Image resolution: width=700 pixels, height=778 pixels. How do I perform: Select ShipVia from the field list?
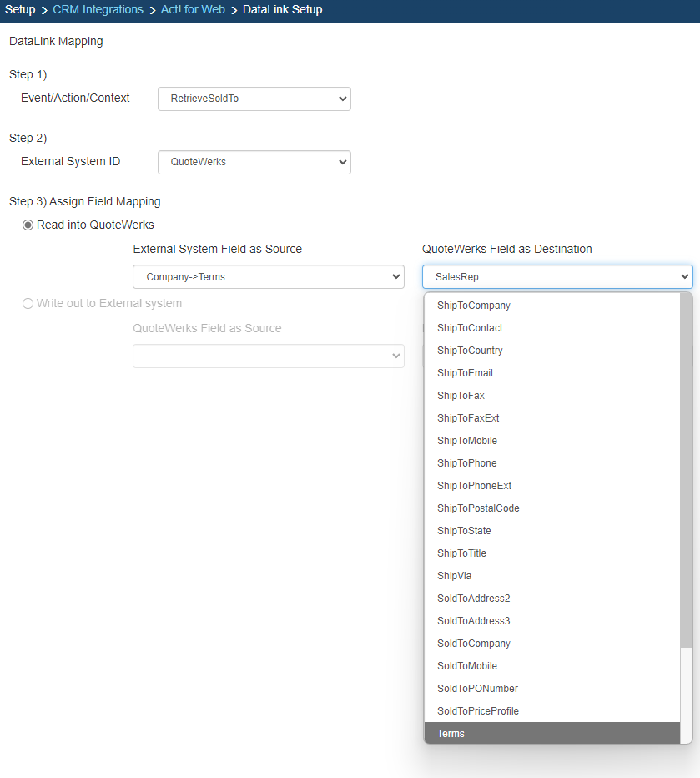tap(454, 576)
